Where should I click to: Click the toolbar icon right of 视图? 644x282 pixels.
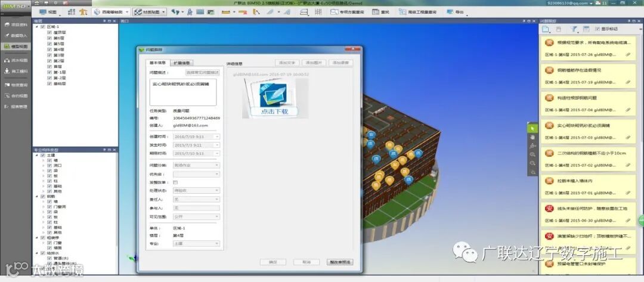(x=72, y=12)
